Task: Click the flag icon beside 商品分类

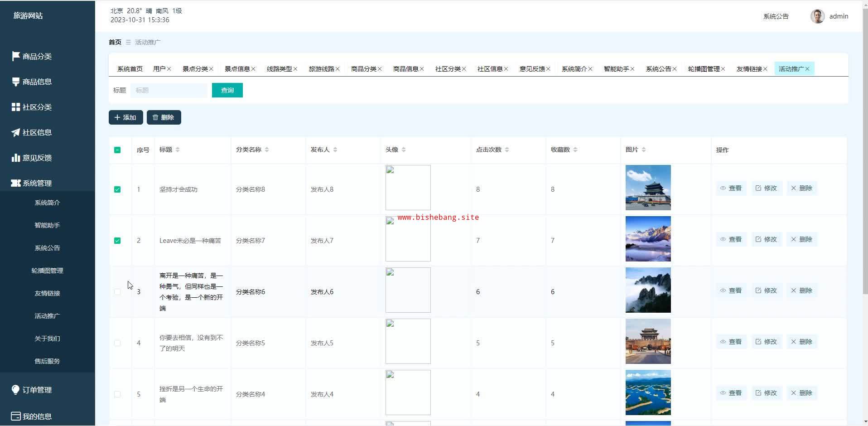Action: pos(16,56)
